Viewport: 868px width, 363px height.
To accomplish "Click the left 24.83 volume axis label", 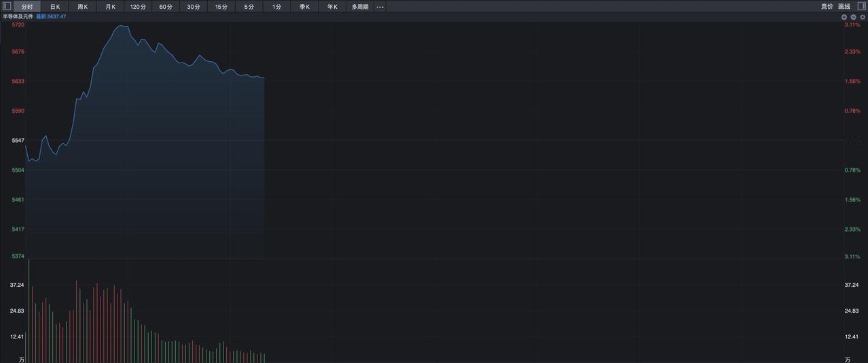I will coord(17,311).
